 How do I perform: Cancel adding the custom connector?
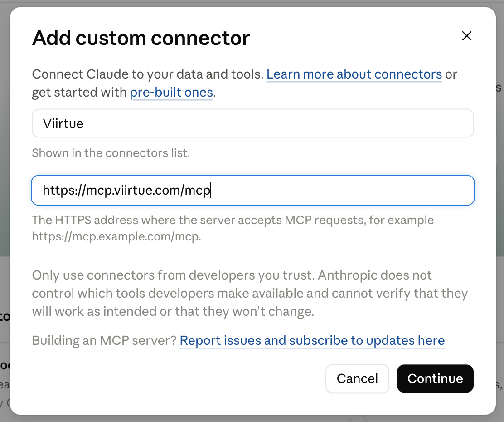click(357, 378)
